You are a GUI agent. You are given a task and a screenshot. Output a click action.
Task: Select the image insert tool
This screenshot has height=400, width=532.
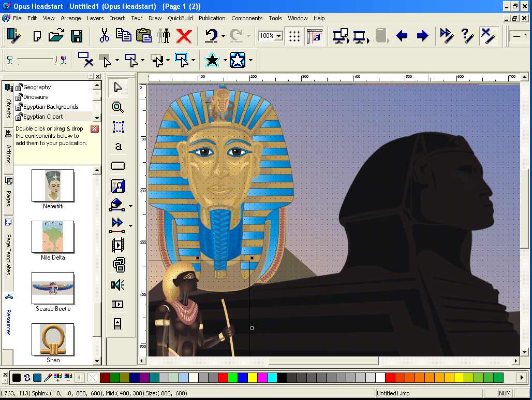click(x=118, y=186)
